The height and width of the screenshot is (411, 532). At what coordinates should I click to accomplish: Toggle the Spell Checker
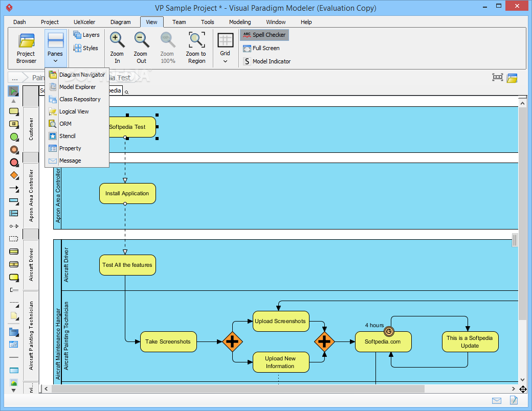(x=264, y=35)
